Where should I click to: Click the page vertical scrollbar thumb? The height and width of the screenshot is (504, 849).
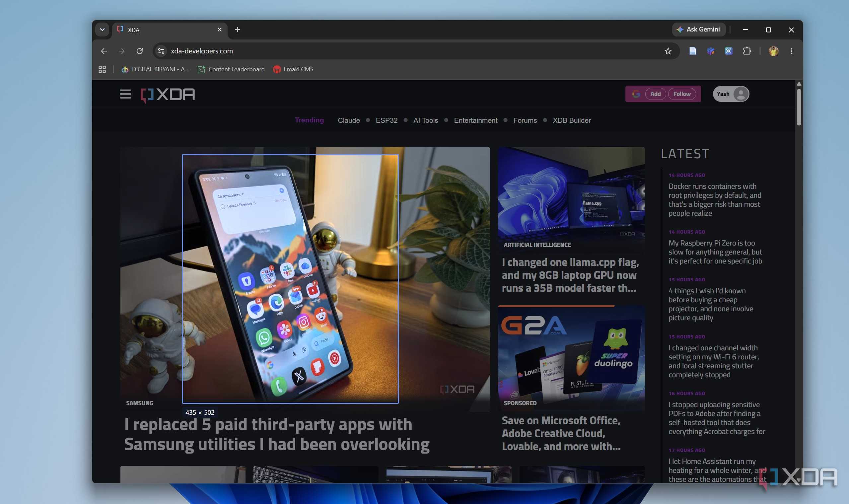tap(799, 107)
